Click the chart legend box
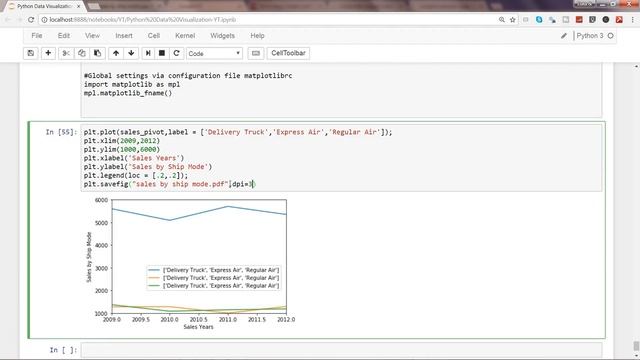The width and height of the screenshot is (640, 360). click(x=214, y=278)
